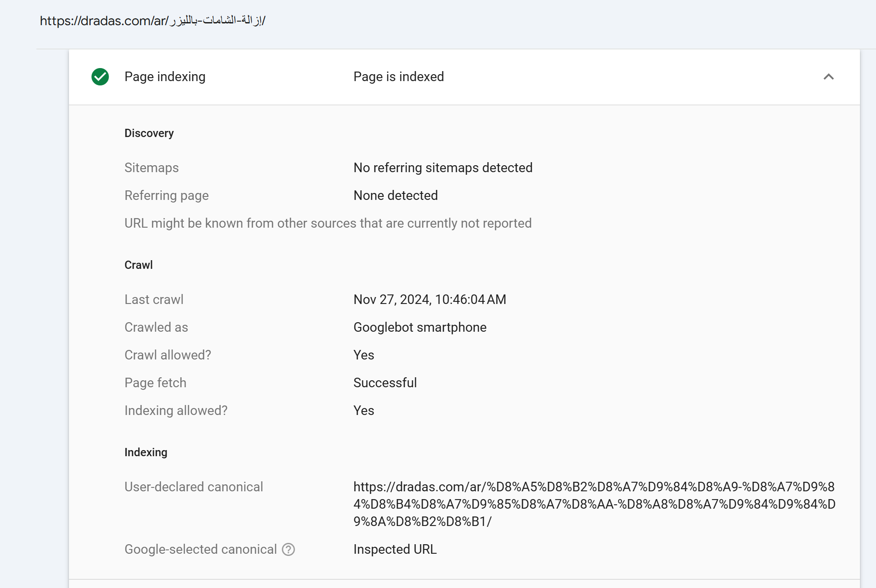Click the Page indexing header label
Image resolution: width=876 pixels, height=588 pixels.
tap(165, 77)
